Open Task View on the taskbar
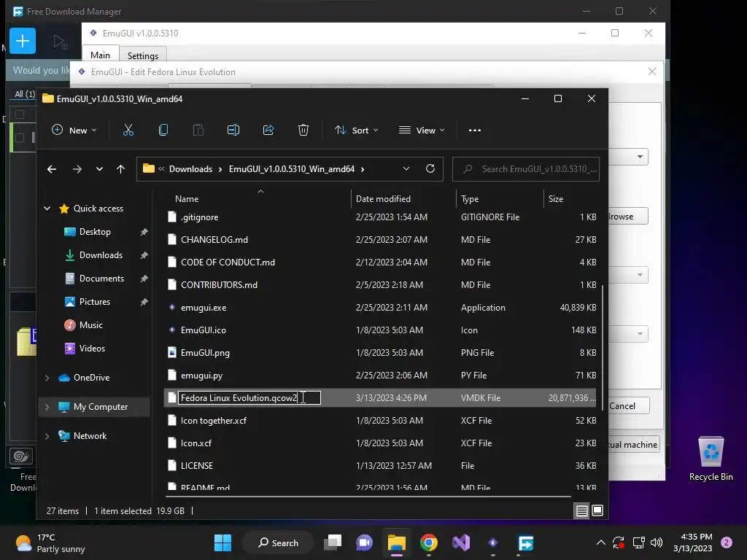The image size is (747, 560). point(333,542)
